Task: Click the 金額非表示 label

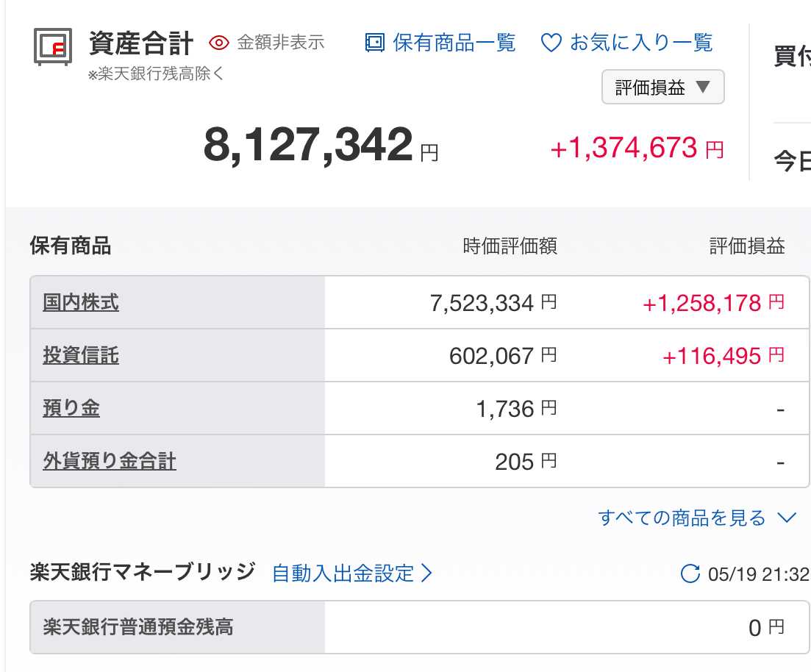Action: 280,43
